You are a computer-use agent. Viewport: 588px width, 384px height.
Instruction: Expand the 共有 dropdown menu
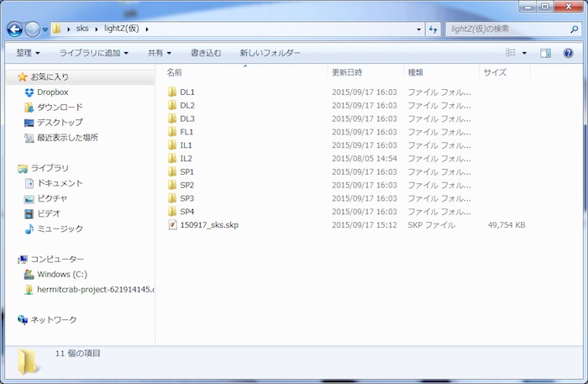[160, 53]
